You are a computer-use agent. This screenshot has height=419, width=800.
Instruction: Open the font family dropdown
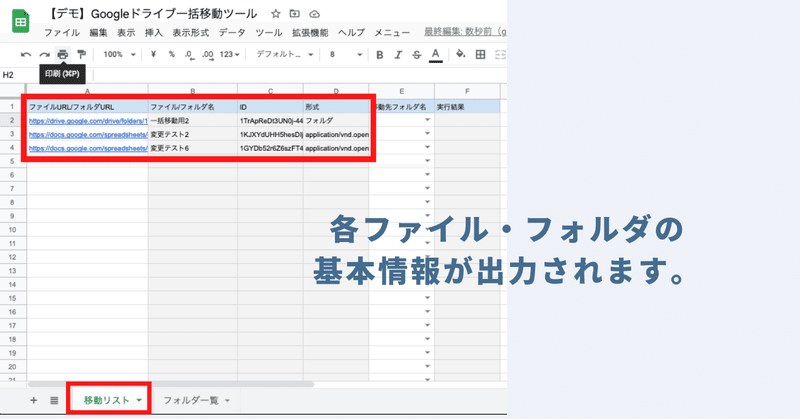coord(285,54)
